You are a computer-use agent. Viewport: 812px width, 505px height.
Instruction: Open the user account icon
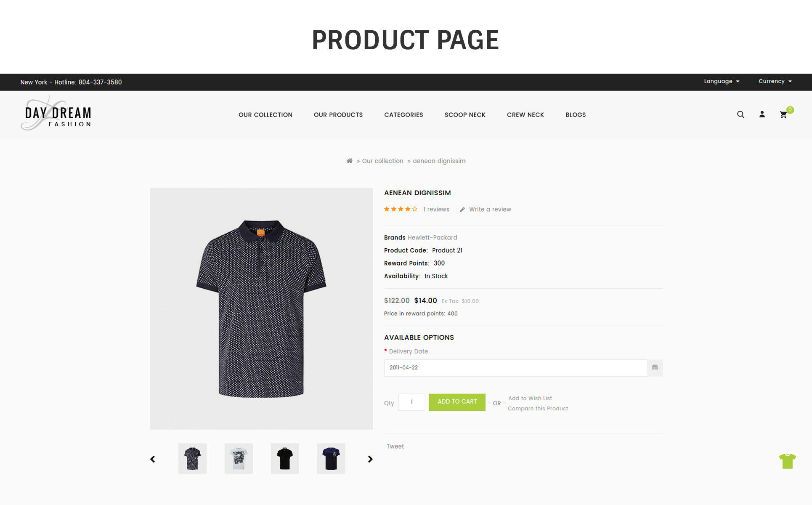(x=762, y=114)
